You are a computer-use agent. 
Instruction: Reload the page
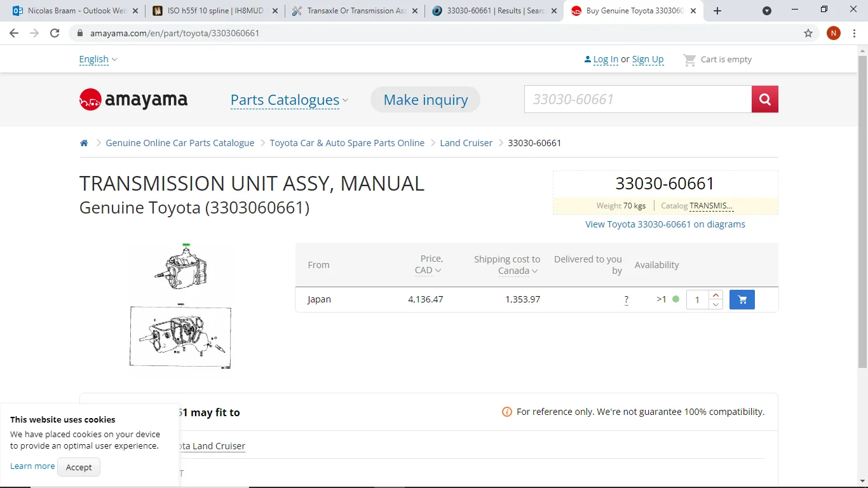click(x=55, y=33)
